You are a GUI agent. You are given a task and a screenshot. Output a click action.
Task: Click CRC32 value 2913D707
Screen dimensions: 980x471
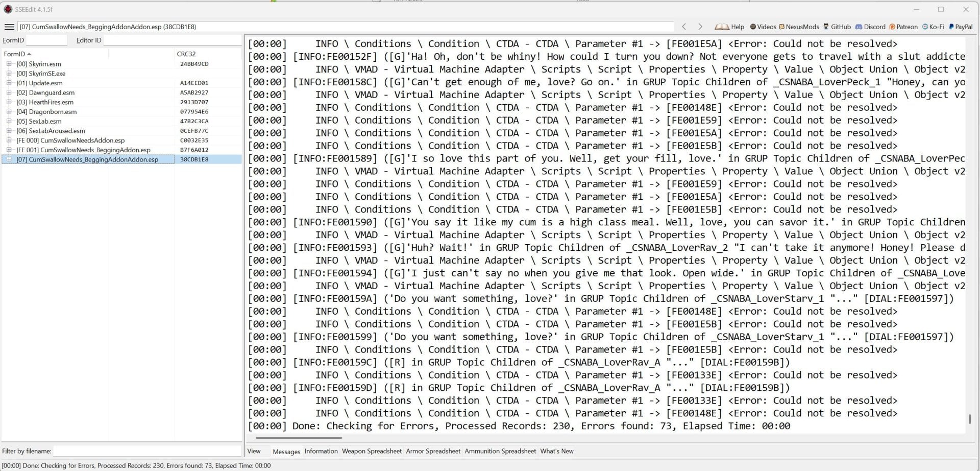[x=194, y=102]
